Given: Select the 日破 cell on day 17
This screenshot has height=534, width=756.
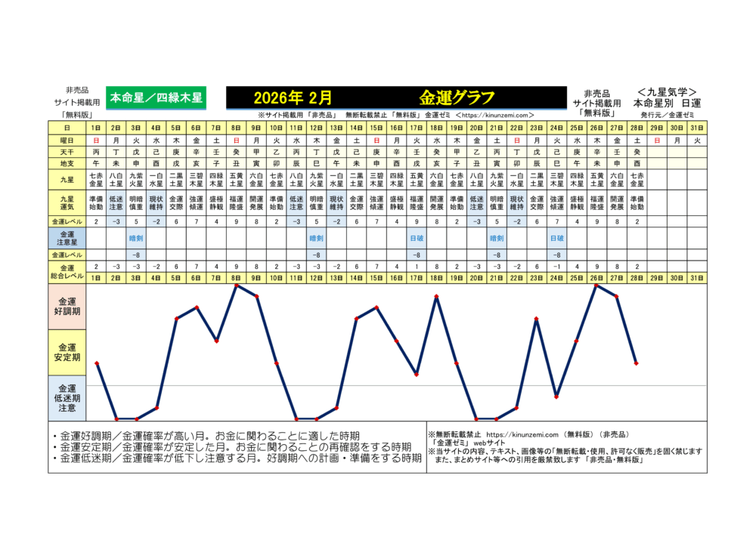Looking at the screenshot, I should [417, 237].
